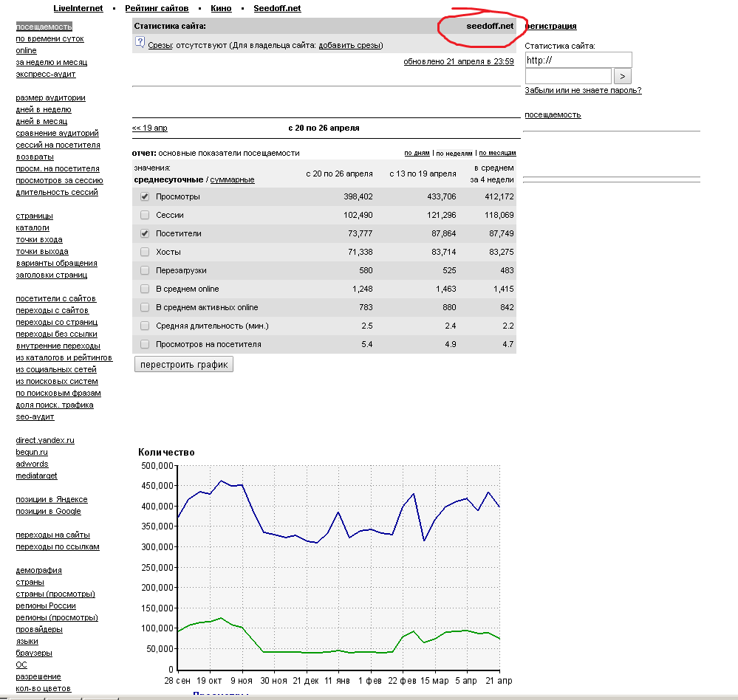
Task: Go to the Кино category link
Action: tap(221, 8)
